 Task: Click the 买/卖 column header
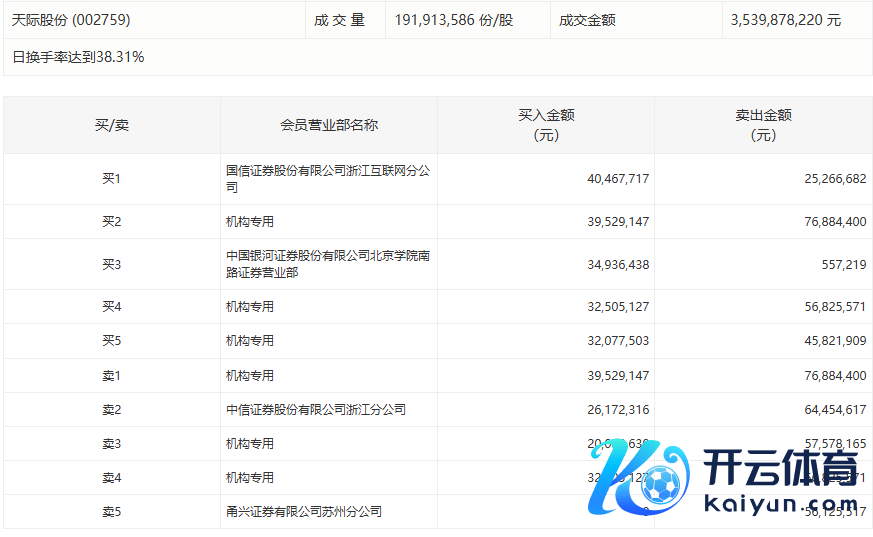pos(111,125)
